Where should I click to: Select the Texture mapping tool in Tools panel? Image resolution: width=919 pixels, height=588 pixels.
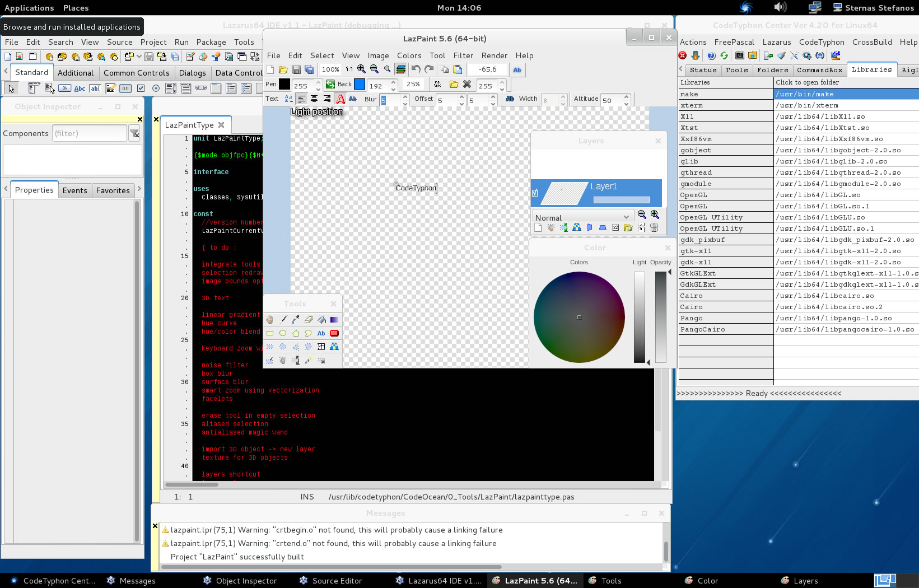click(334, 347)
